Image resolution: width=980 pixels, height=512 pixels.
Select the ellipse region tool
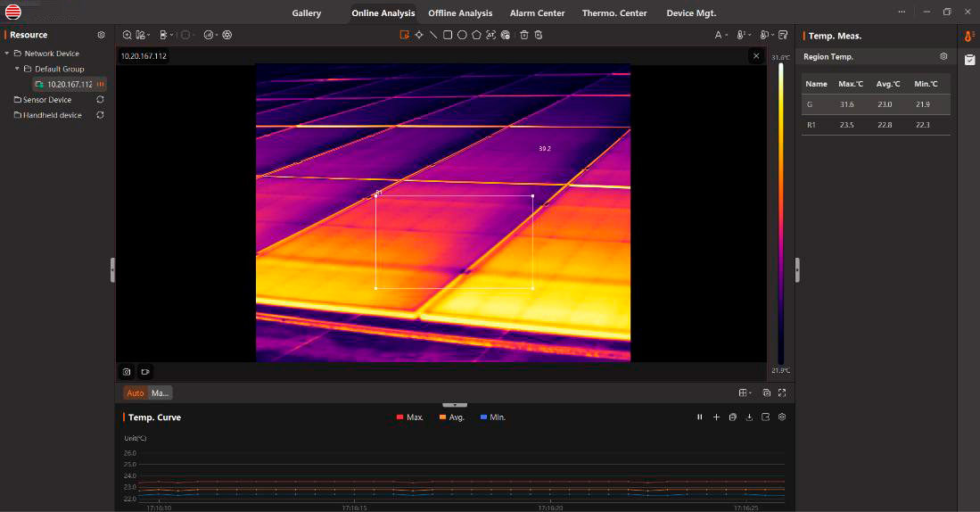point(462,35)
